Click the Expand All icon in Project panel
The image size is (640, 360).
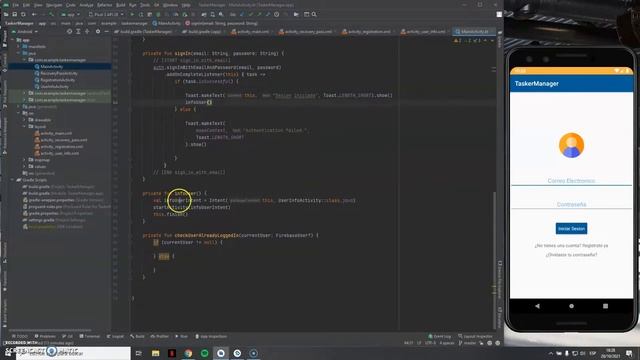click(78, 31)
